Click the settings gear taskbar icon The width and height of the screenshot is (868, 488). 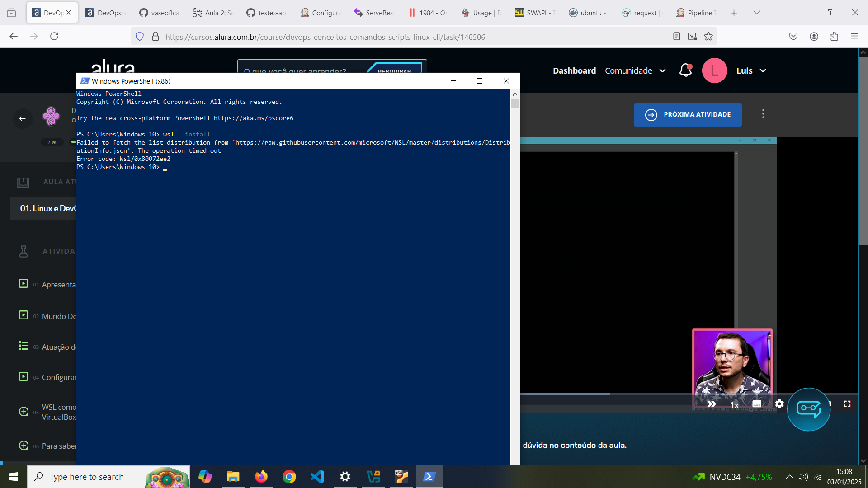345,476
